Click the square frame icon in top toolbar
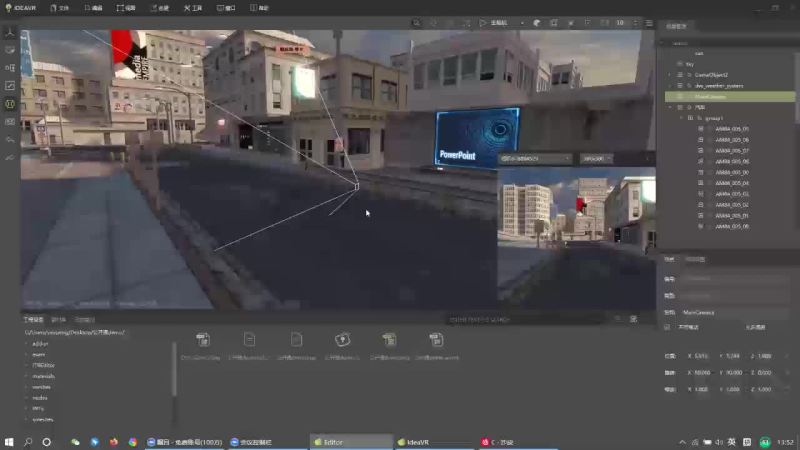800x450 pixels. tap(554, 23)
